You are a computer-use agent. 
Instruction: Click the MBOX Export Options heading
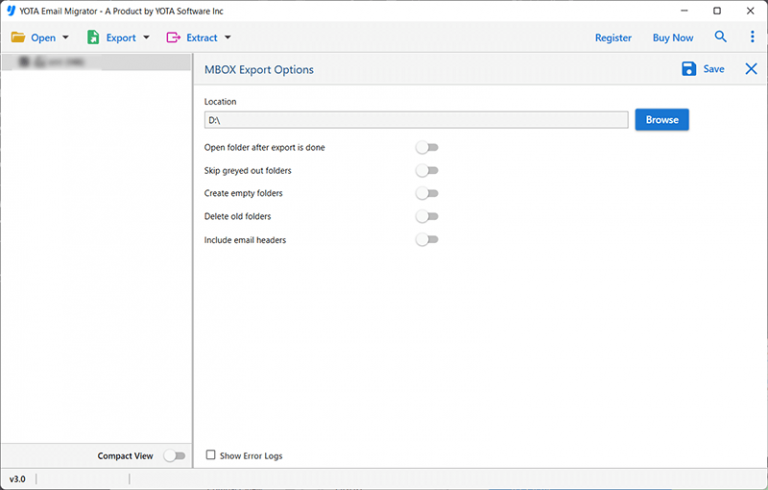click(x=259, y=70)
